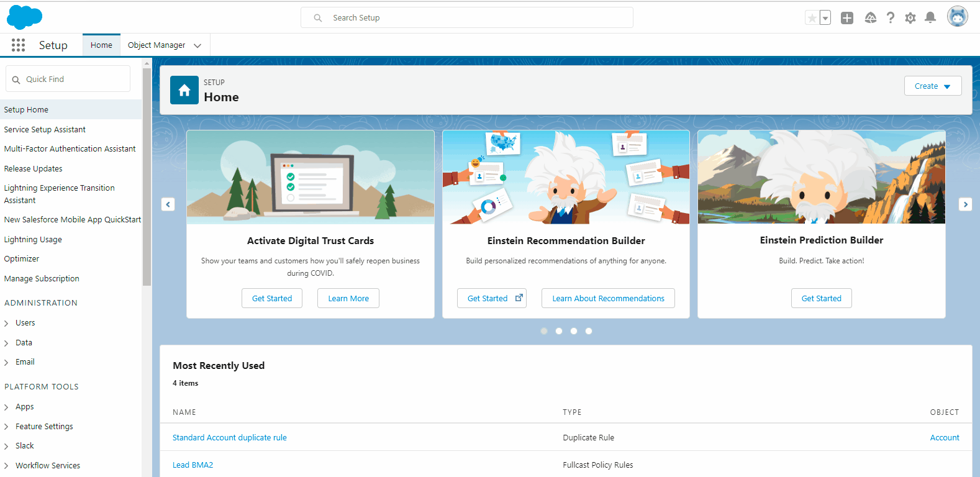This screenshot has width=980, height=477.
Task: Click the Activate Digital Trust Cards image
Action: coord(311,177)
